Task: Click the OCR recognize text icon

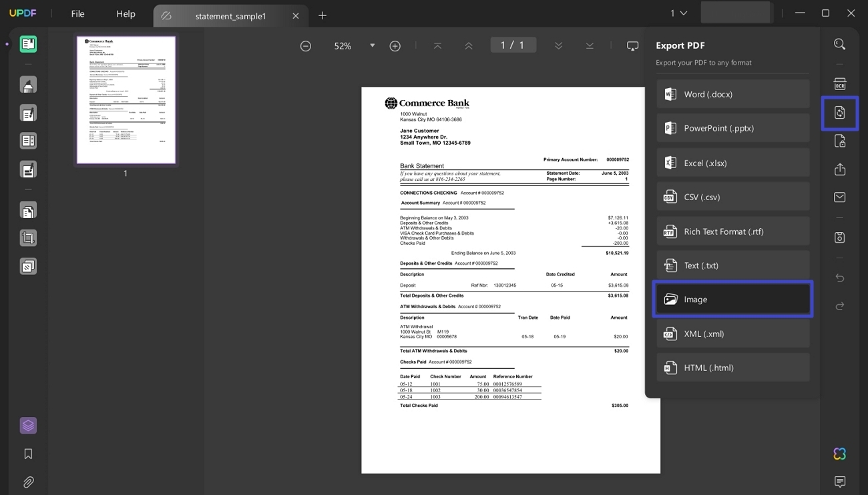Action: coord(839,84)
